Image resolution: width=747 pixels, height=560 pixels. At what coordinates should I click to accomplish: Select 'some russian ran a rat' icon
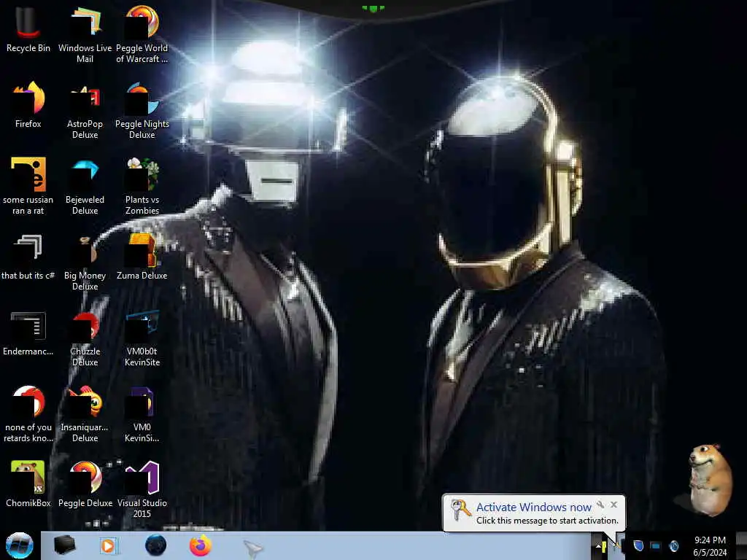(x=28, y=186)
